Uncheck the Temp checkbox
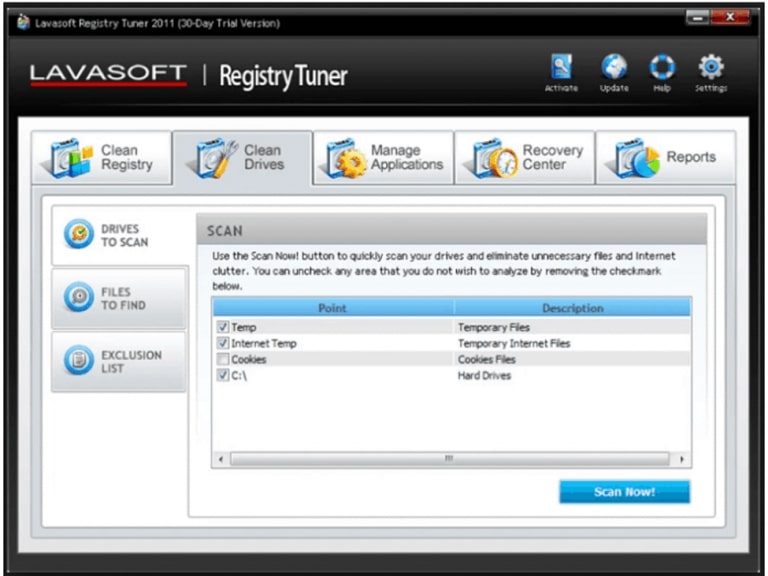Image resolution: width=768 pixels, height=576 pixels. click(x=222, y=327)
